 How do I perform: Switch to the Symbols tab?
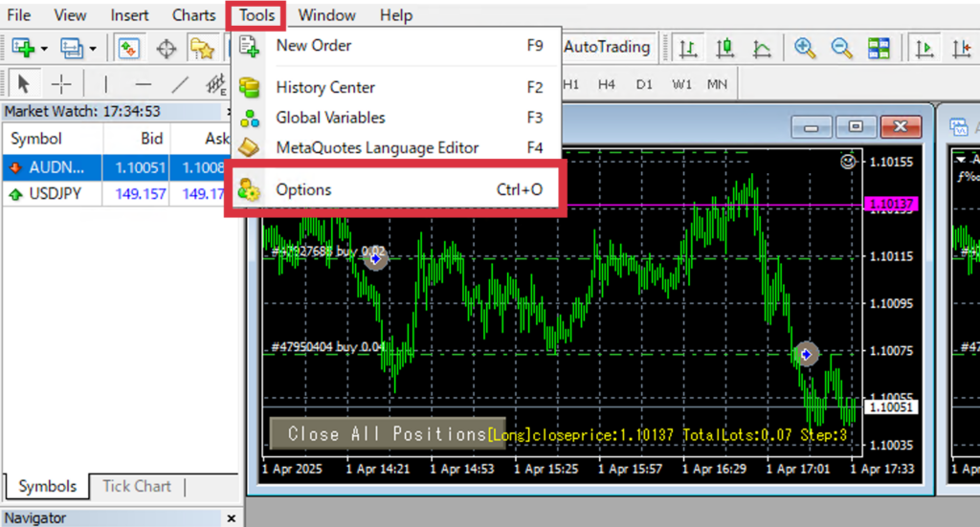(x=47, y=486)
